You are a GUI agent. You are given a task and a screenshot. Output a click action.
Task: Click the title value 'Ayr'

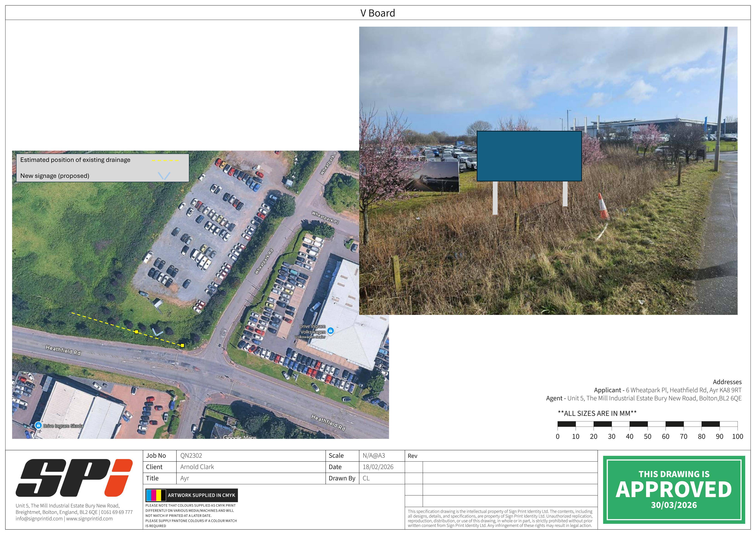click(x=184, y=478)
